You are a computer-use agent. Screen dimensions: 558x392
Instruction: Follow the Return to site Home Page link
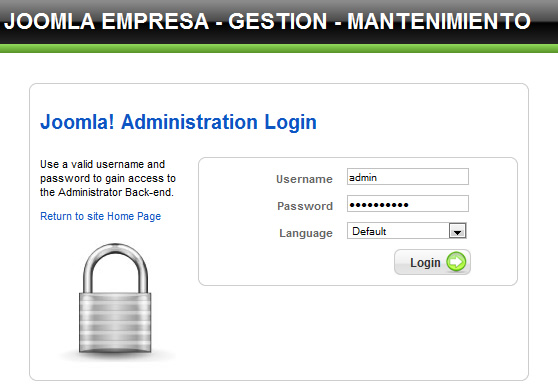coord(100,216)
